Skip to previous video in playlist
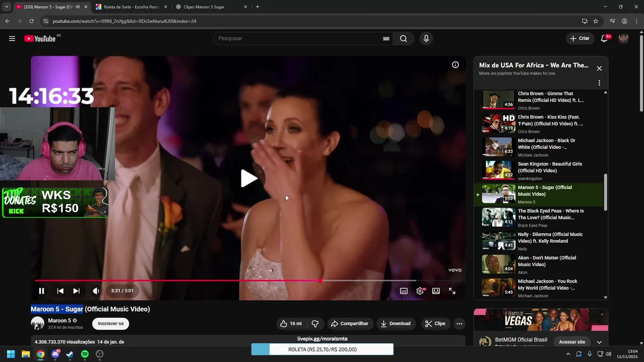Image resolution: width=644 pixels, height=362 pixels. coord(60,291)
